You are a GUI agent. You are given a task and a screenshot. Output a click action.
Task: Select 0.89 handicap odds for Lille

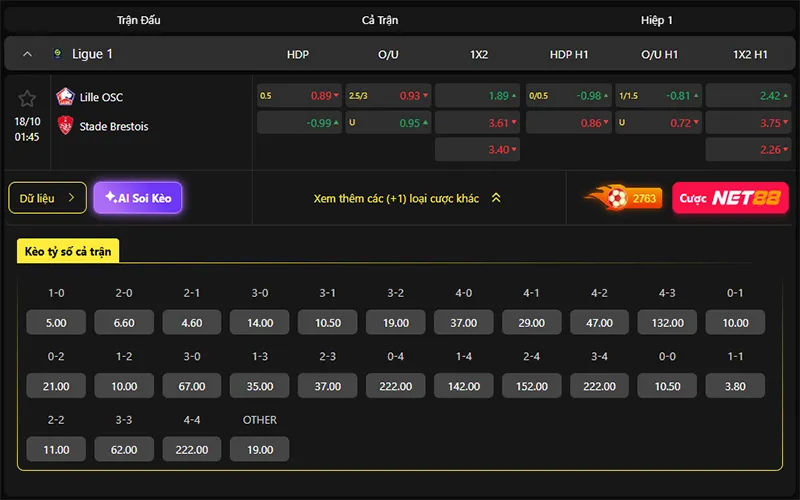point(299,95)
